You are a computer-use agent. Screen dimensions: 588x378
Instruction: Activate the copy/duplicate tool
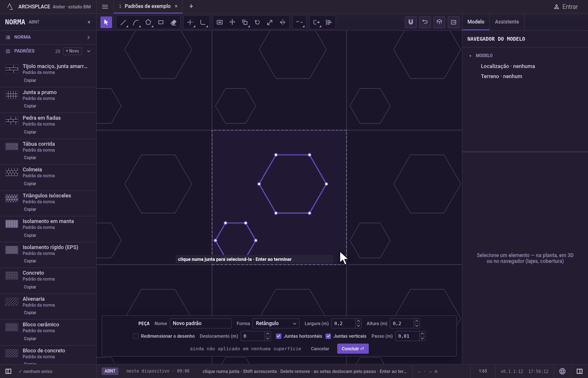(x=245, y=22)
